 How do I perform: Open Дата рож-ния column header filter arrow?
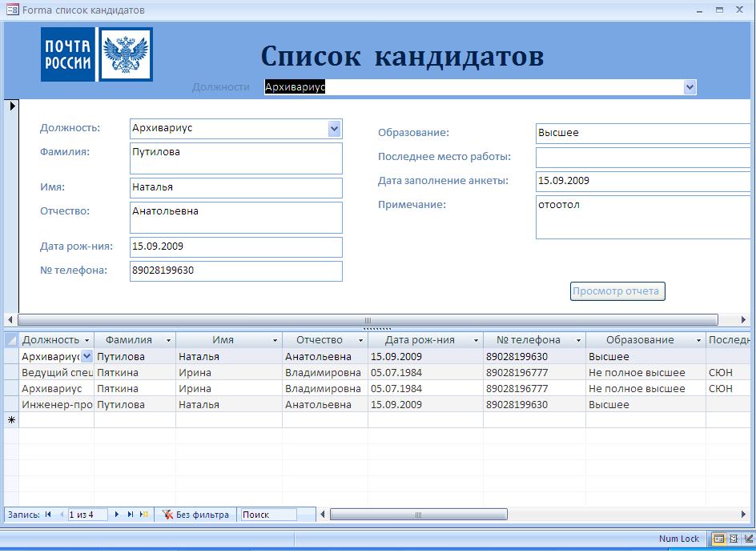pyautogui.click(x=476, y=341)
